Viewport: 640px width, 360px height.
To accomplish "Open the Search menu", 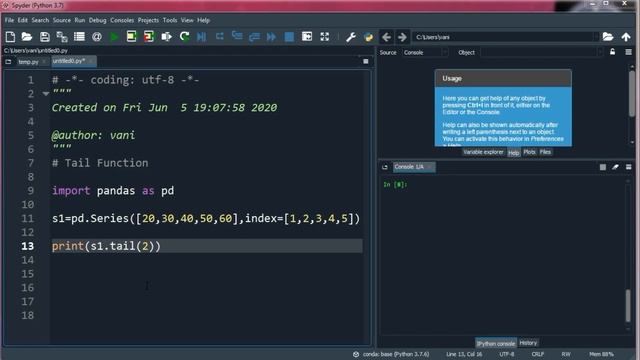I will click(40, 20).
